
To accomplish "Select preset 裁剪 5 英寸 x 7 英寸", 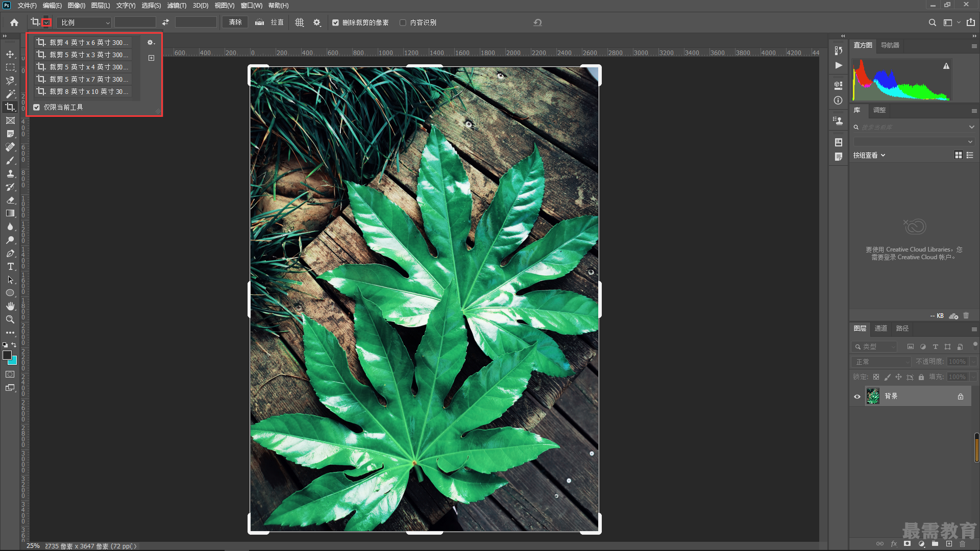I will (x=83, y=79).
